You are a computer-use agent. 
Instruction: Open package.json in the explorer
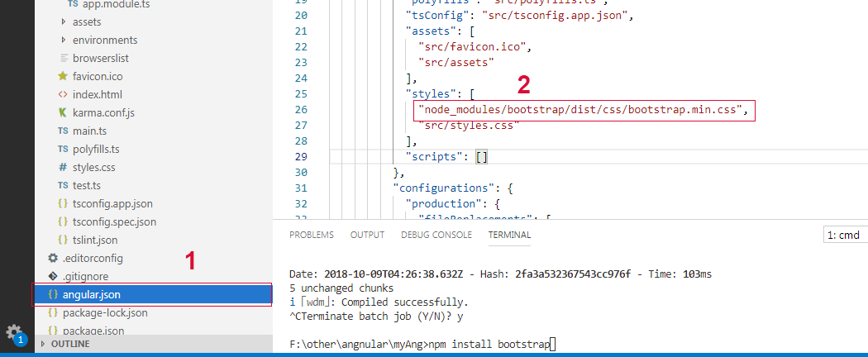(93, 331)
